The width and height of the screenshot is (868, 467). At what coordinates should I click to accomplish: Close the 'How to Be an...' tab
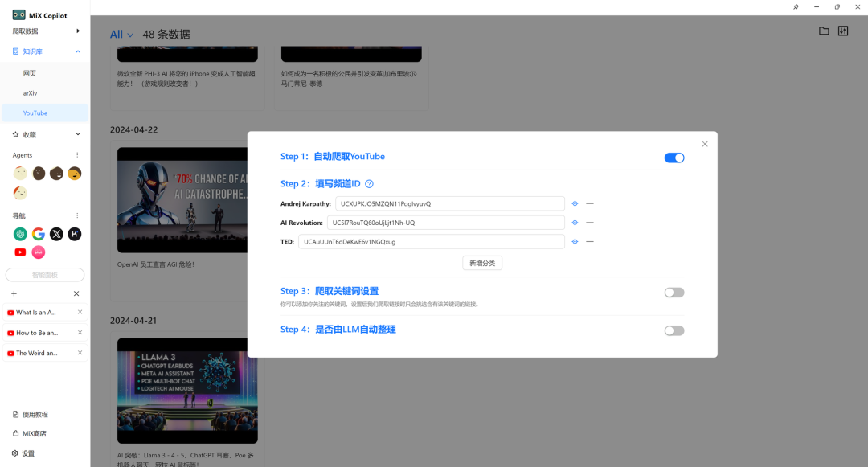coord(80,333)
